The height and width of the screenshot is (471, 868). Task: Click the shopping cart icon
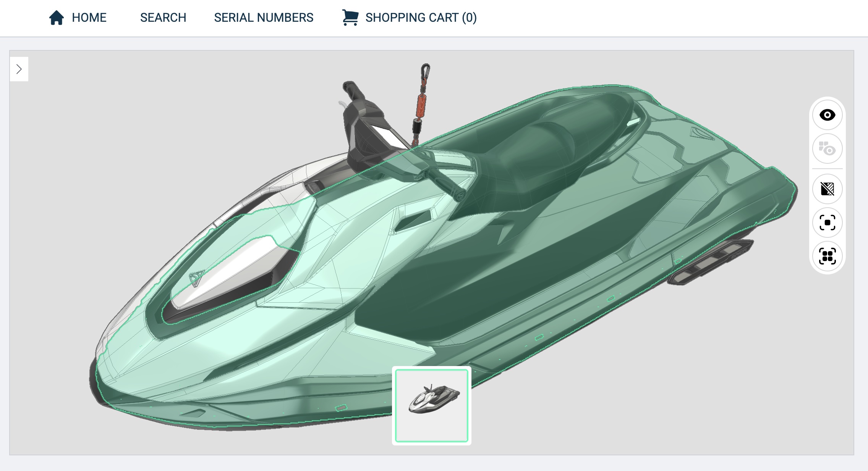350,18
